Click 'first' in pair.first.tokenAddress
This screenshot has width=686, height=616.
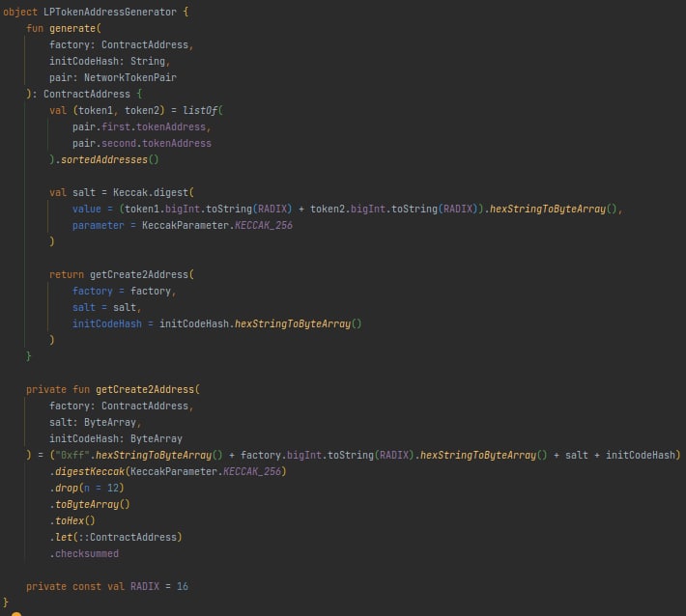(x=116, y=126)
